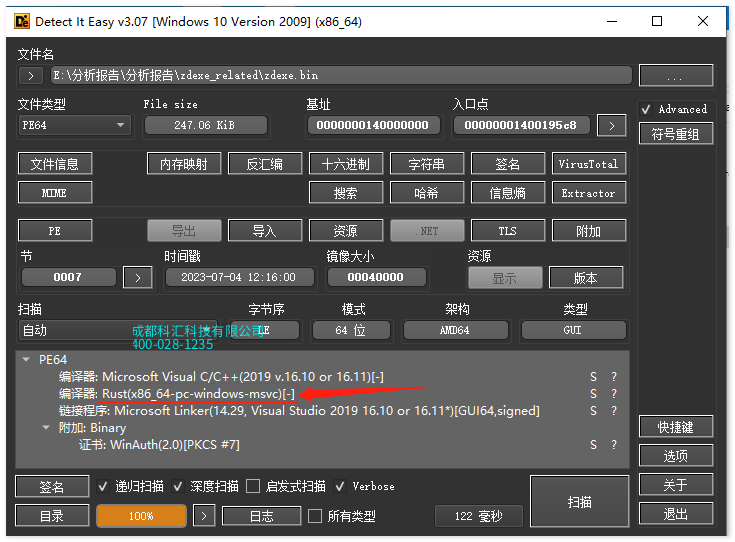Click the 文件信息 button
The image size is (735, 542).
tap(55, 164)
